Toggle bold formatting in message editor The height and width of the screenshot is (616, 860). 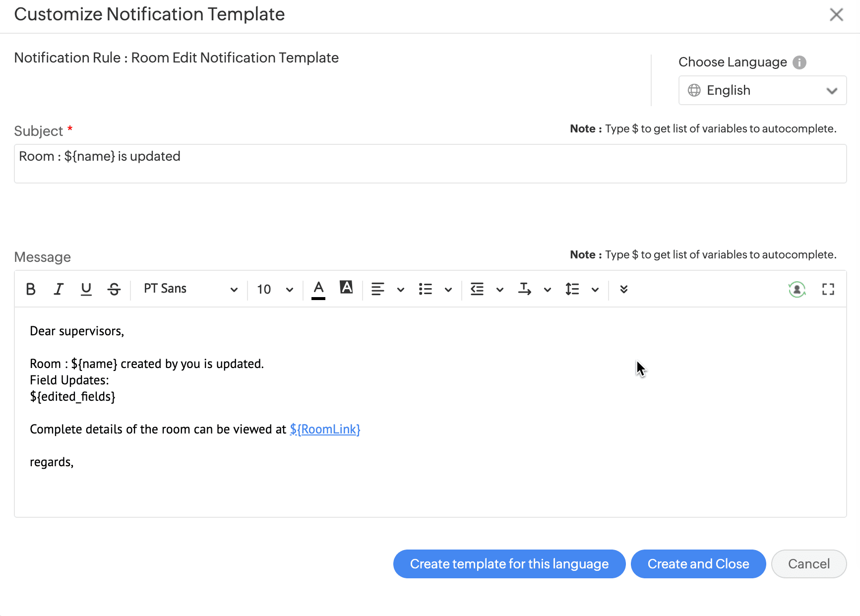pyautogui.click(x=31, y=289)
